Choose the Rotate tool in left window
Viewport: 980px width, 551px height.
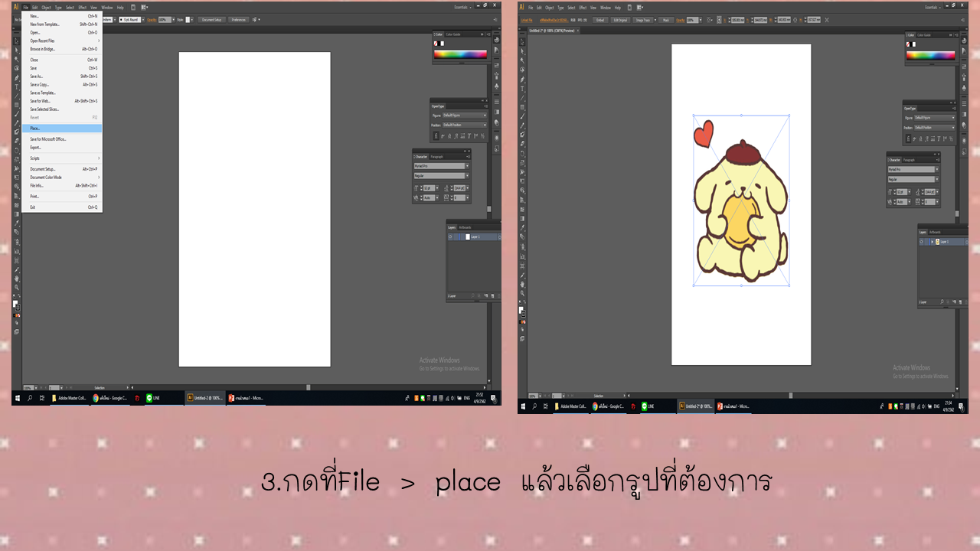click(16, 150)
